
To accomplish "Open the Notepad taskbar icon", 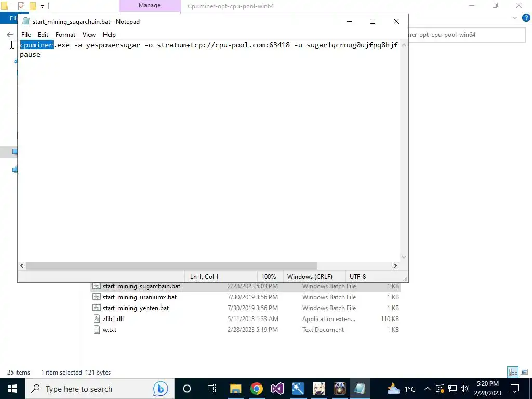I will [x=360, y=389].
